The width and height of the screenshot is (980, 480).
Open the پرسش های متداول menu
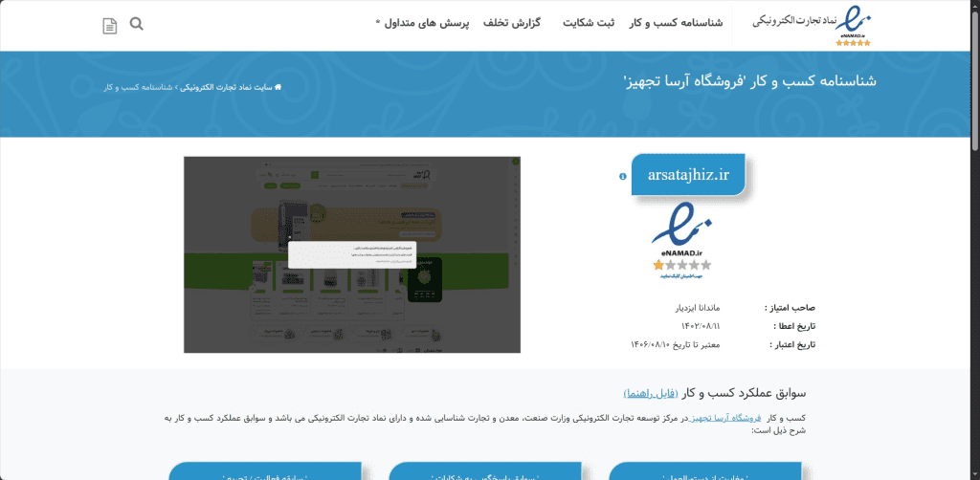[422, 23]
